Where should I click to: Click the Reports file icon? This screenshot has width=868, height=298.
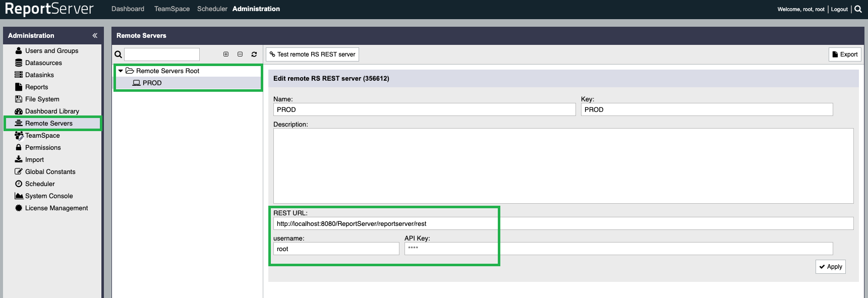pyautogui.click(x=19, y=87)
